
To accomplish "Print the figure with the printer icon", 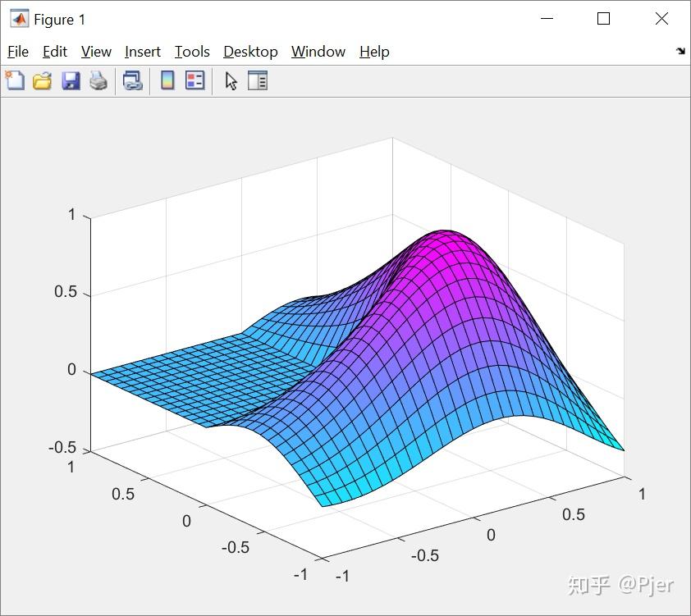I will tap(98, 81).
